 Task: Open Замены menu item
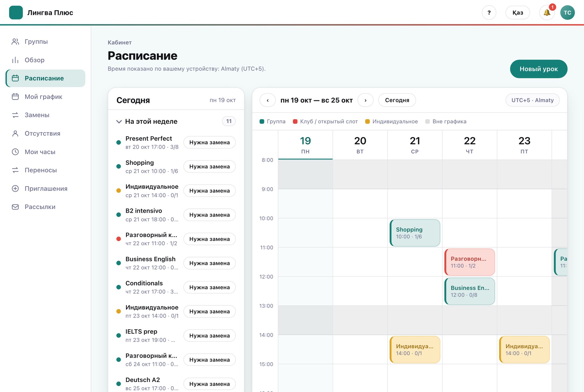pos(46,115)
